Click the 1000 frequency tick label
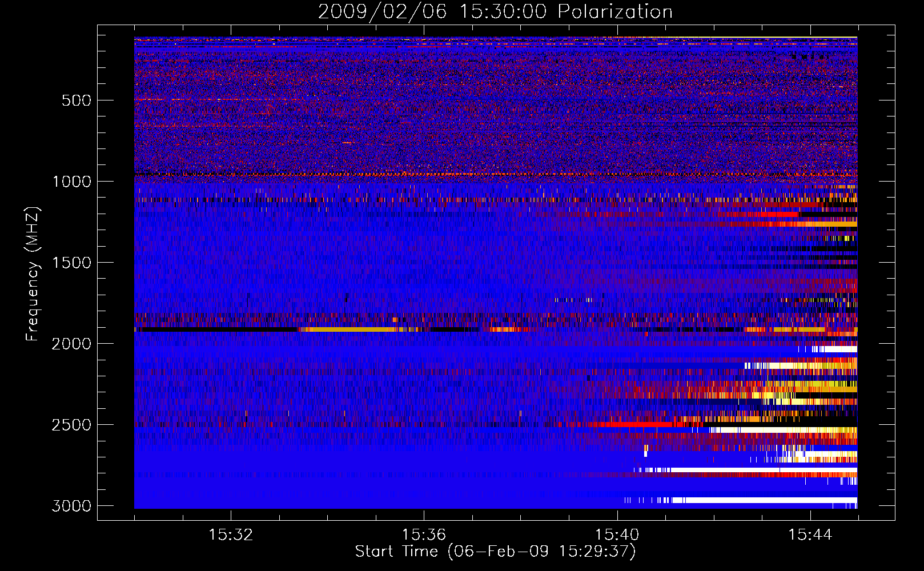The image size is (924, 571). point(71,182)
